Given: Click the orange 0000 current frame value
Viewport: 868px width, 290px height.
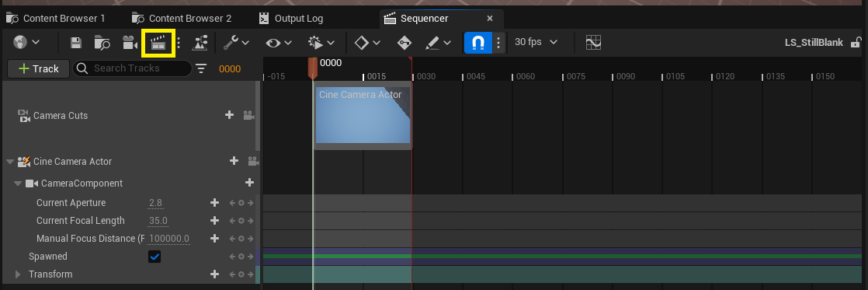Looking at the screenshot, I should coord(230,69).
